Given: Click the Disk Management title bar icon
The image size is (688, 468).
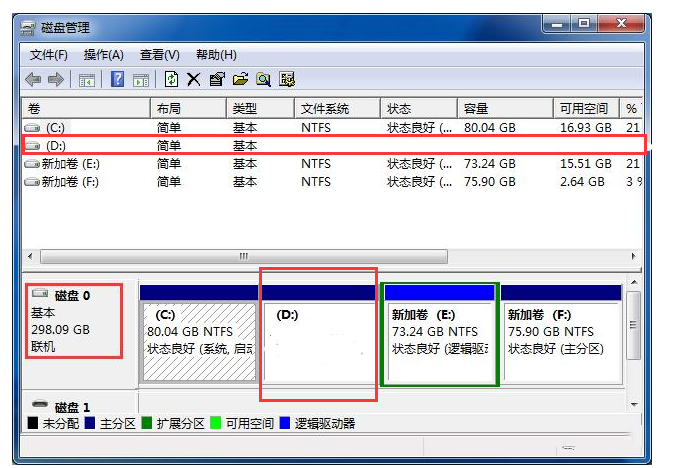Looking at the screenshot, I should (28, 28).
